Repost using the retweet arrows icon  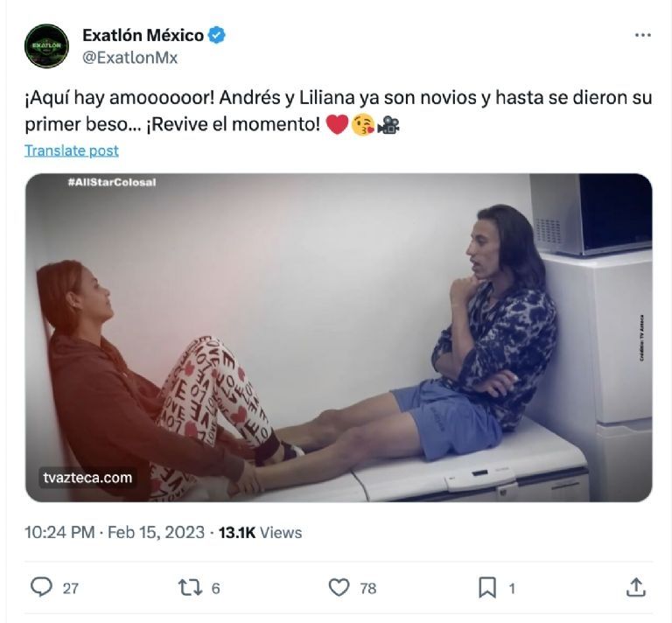[x=190, y=587]
